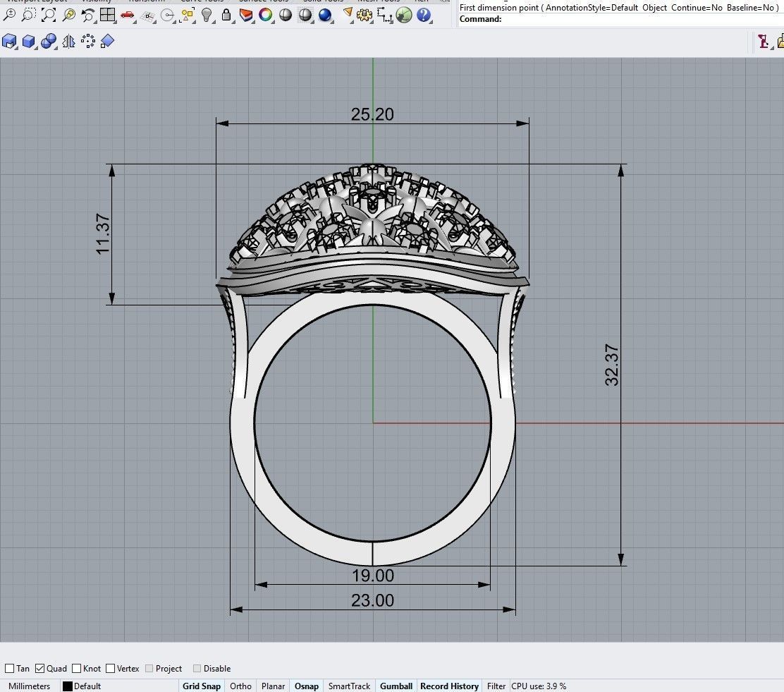Screen dimensions: 784x692
Task: Click the CPU use readout
Action: coord(539,686)
